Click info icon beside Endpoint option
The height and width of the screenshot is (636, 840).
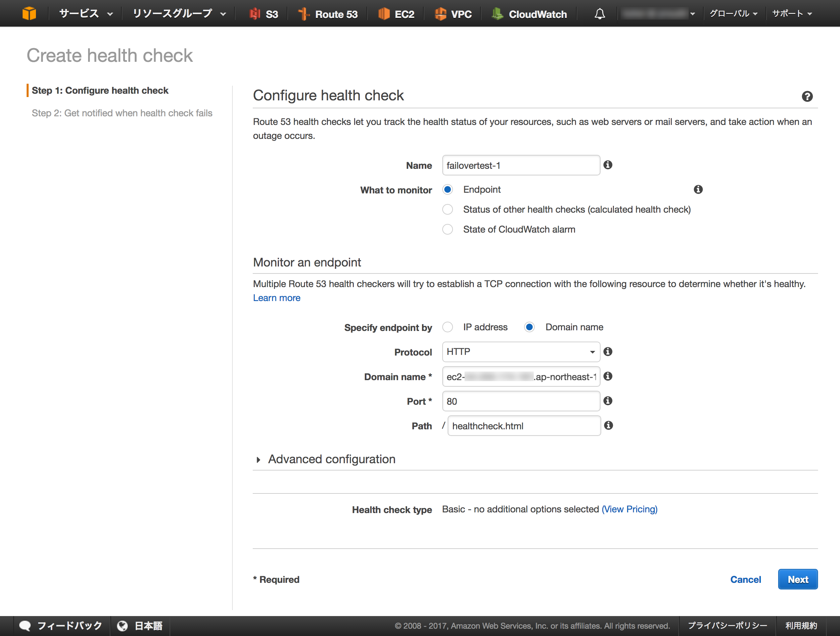point(698,189)
